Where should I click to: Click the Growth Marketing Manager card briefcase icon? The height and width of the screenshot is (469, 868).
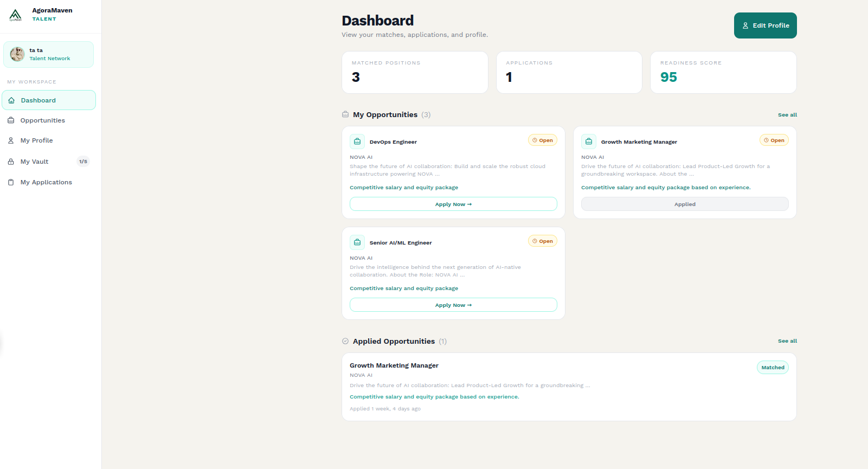[589, 142]
